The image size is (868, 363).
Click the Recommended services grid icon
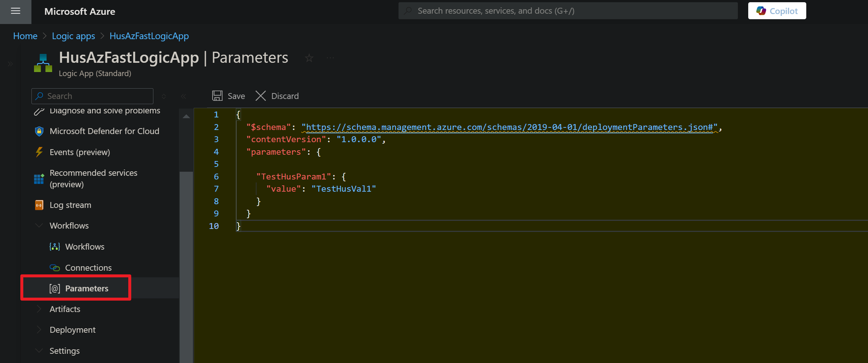click(39, 179)
